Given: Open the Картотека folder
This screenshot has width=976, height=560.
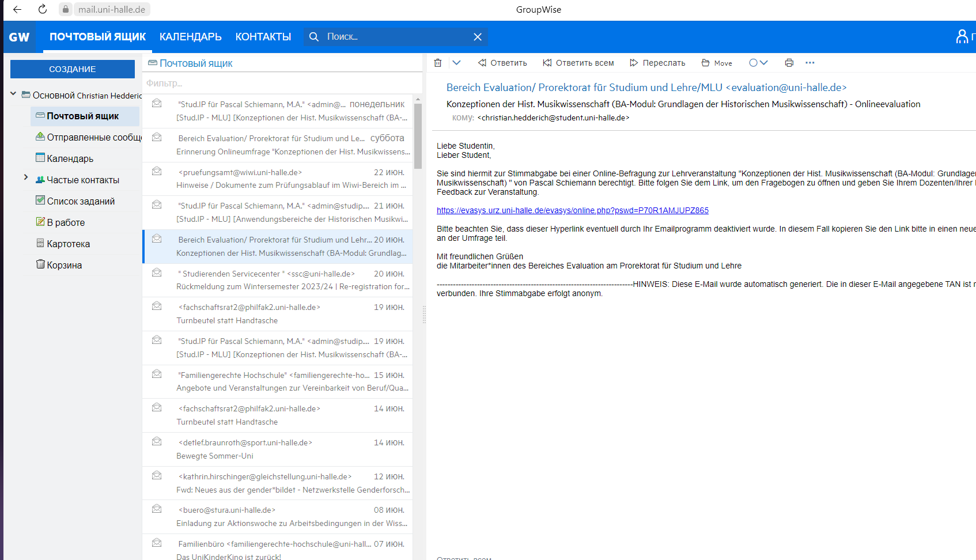Looking at the screenshot, I should click(63, 244).
